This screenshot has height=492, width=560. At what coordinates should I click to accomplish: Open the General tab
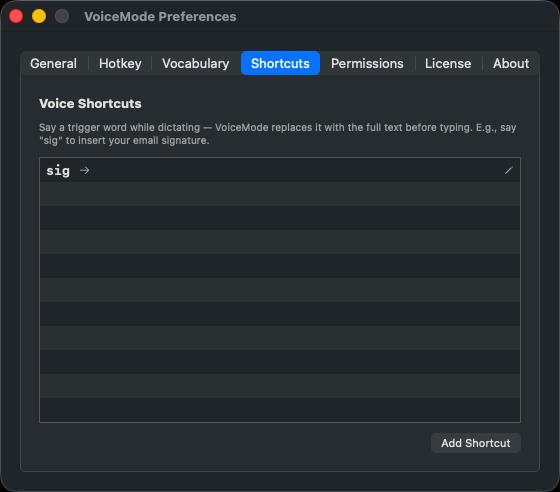click(x=54, y=63)
